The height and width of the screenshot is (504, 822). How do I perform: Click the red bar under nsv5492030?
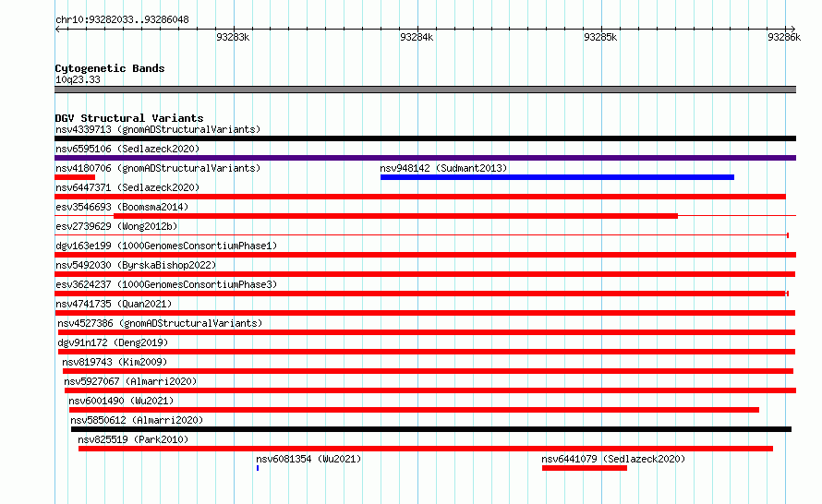[425, 274]
